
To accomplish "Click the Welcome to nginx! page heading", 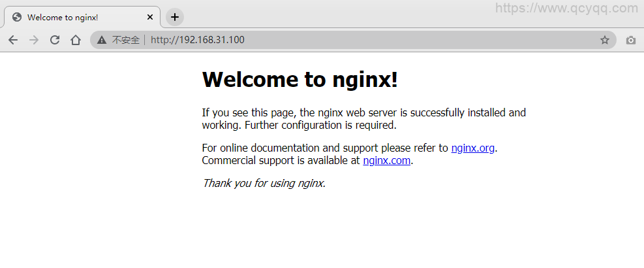I will tap(299, 80).
